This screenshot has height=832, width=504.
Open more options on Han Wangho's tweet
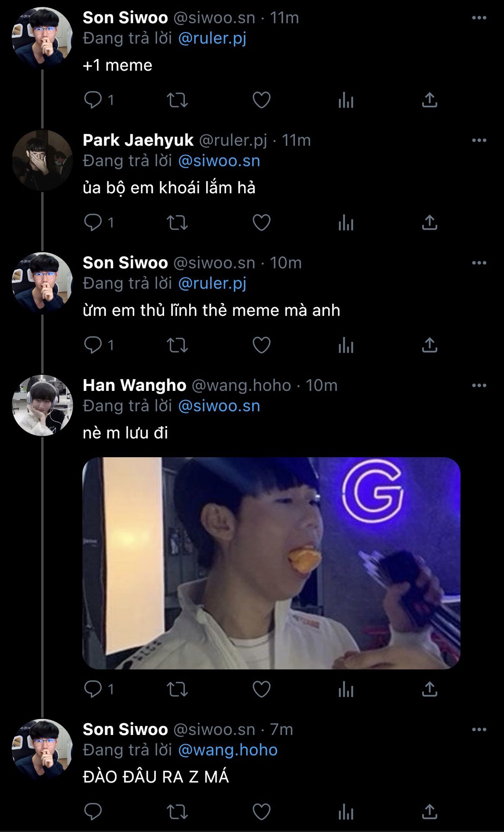479,385
